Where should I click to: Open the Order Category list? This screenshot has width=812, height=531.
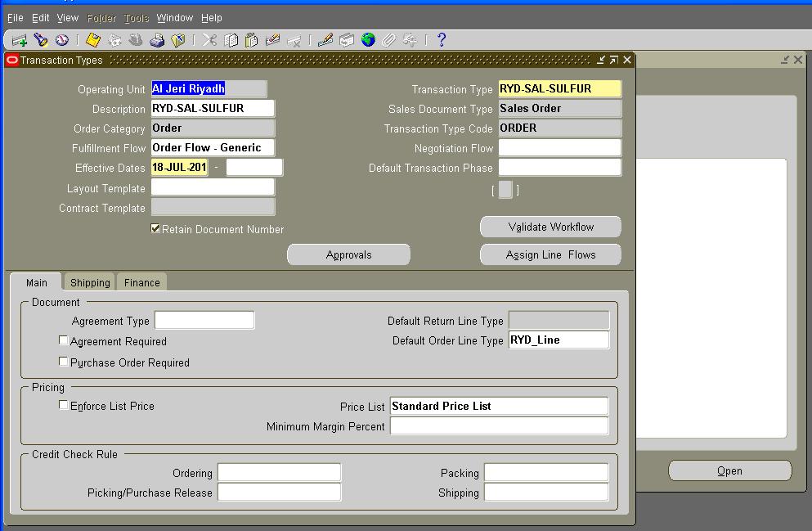click(213, 128)
